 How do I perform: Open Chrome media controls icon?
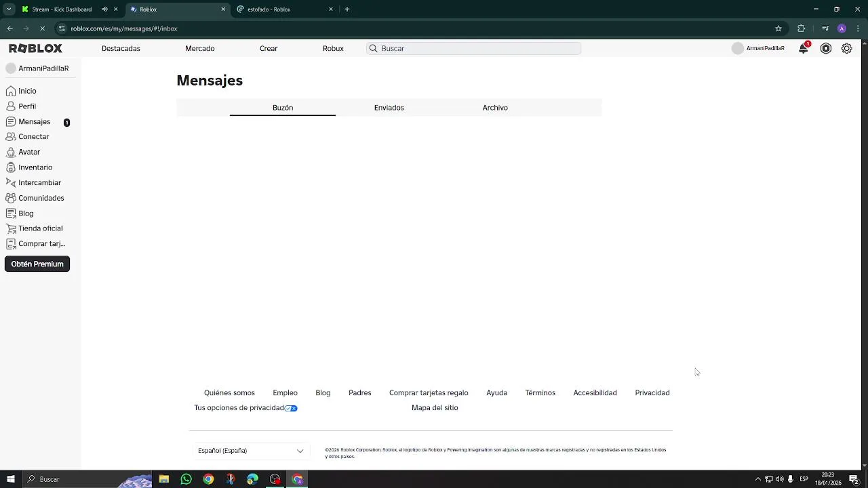pos(825,28)
